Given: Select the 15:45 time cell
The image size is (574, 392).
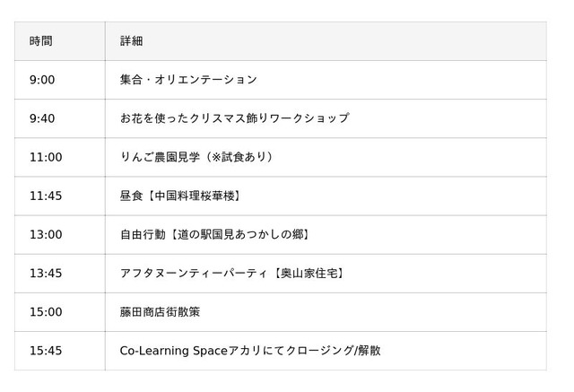Looking at the screenshot, I should 46,350.
